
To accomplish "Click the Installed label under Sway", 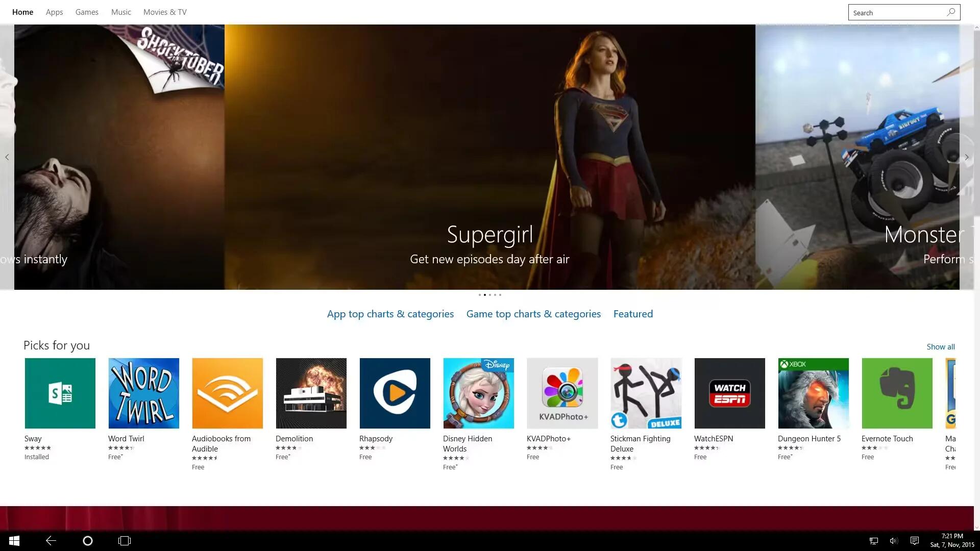I will pyautogui.click(x=37, y=457).
